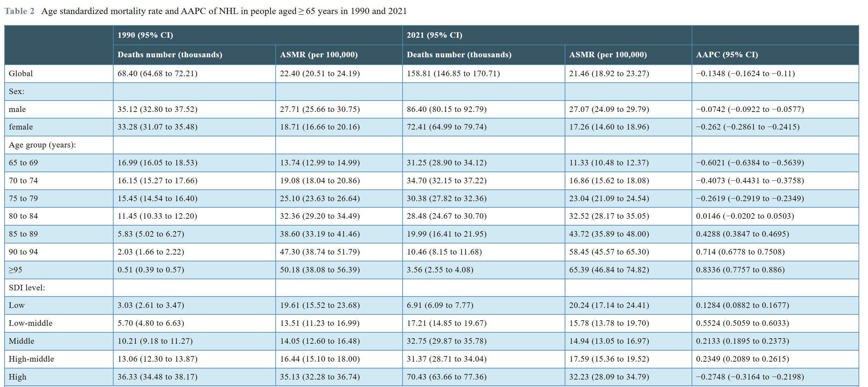Click the female row label

[21, 127]
